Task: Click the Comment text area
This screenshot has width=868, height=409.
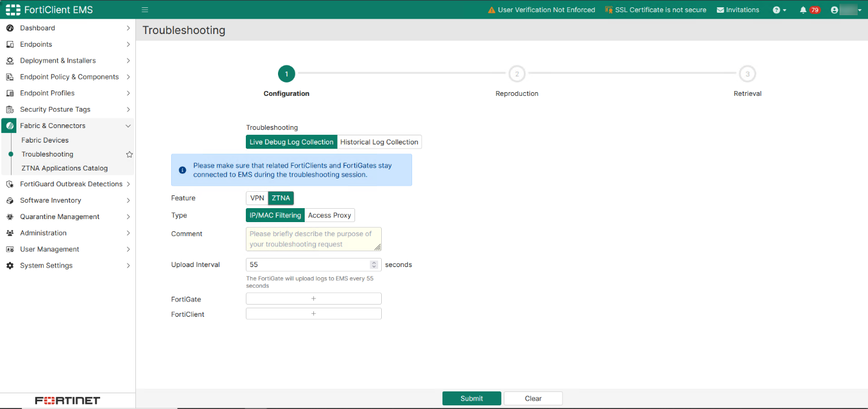Action: tap(314, 239)
